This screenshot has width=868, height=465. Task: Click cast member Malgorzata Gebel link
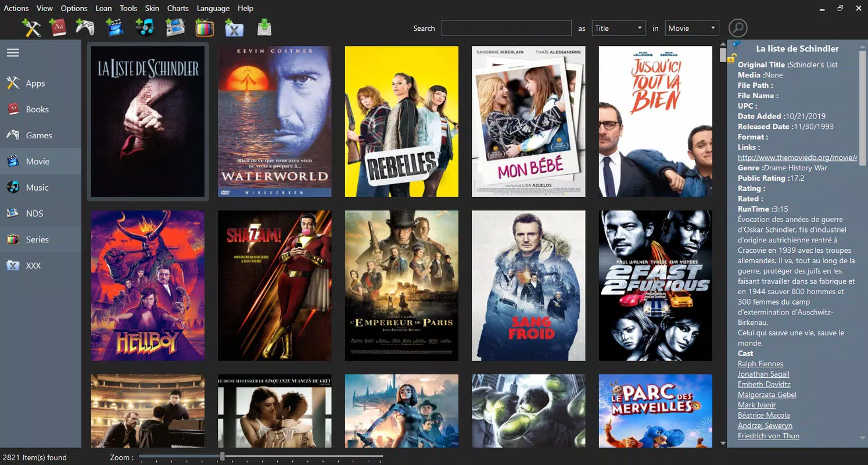[x=767, y=395]
